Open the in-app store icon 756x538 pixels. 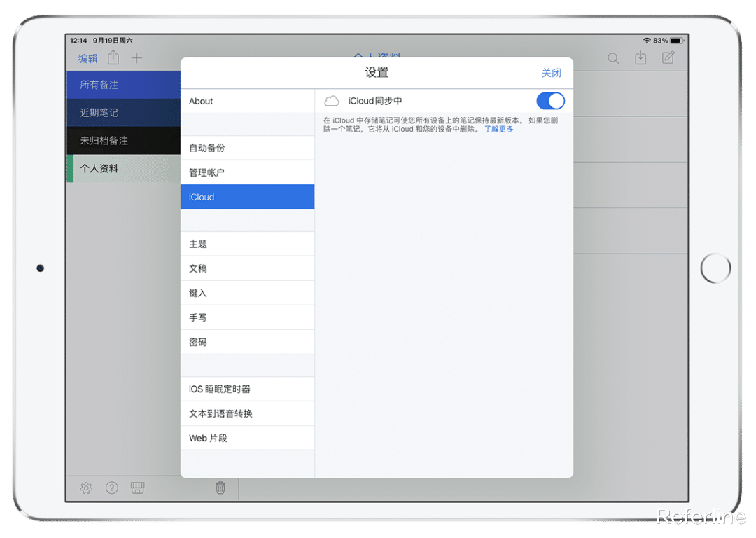click(139, 488)
